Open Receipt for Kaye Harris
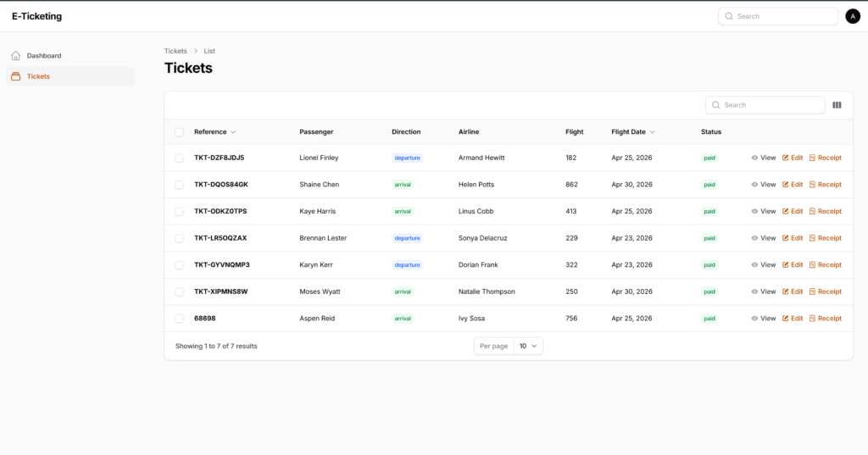Viewport: 868px width, 455px height. point(826,212)
